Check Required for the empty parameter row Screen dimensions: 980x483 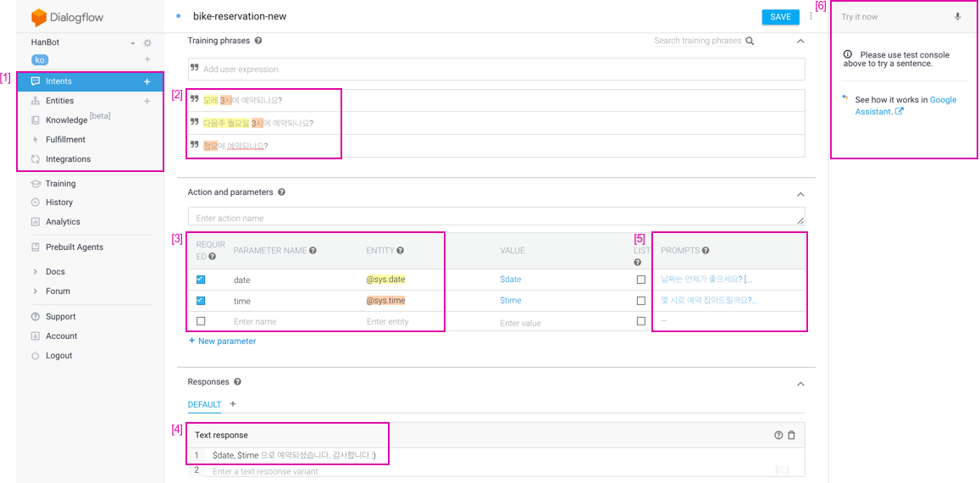point(201,321)
